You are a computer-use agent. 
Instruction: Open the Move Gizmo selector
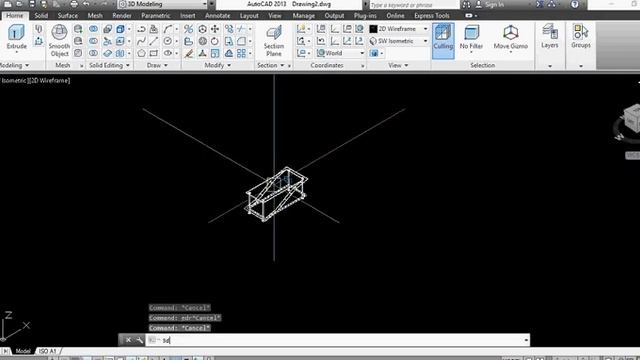[x=511, y=38]
